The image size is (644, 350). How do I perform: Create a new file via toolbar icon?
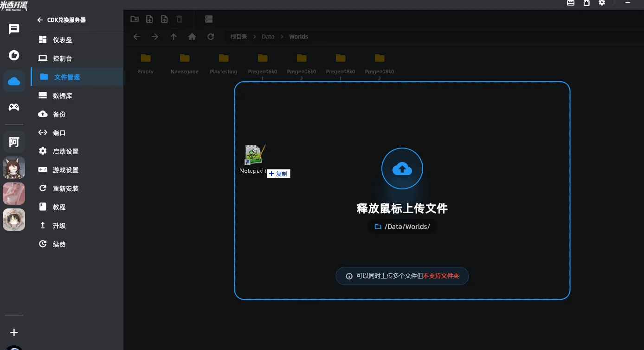pos(149,19)
